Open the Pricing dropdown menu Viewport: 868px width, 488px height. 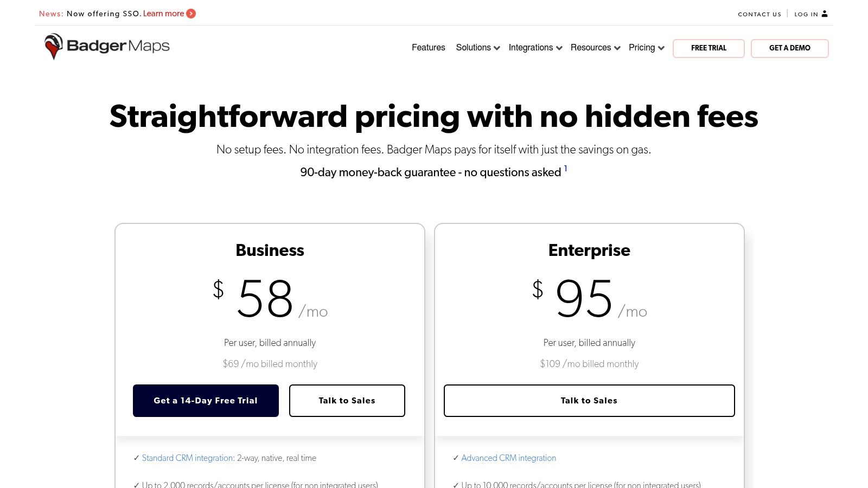(646, 48)
